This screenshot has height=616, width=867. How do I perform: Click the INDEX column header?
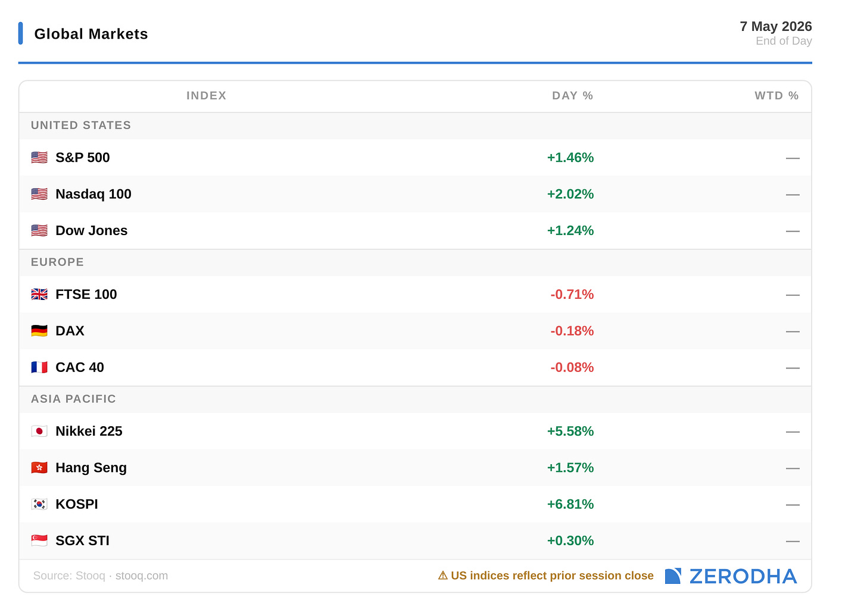(x=207, y=96)
